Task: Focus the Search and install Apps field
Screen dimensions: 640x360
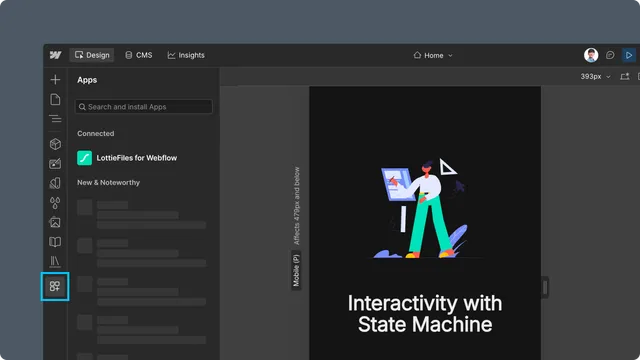Action: pyautogui.click(x=144, y=107)
